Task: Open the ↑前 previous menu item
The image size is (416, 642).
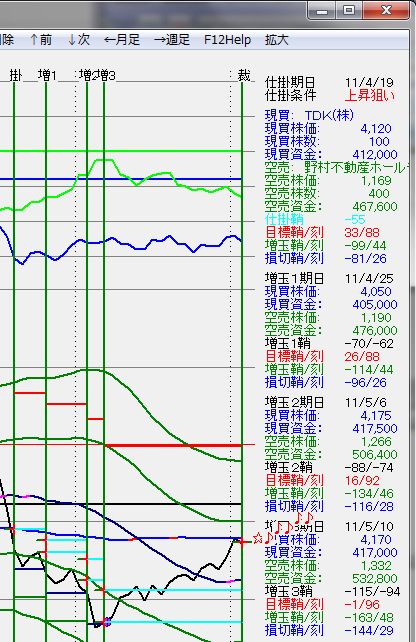Action: point(41,40)
